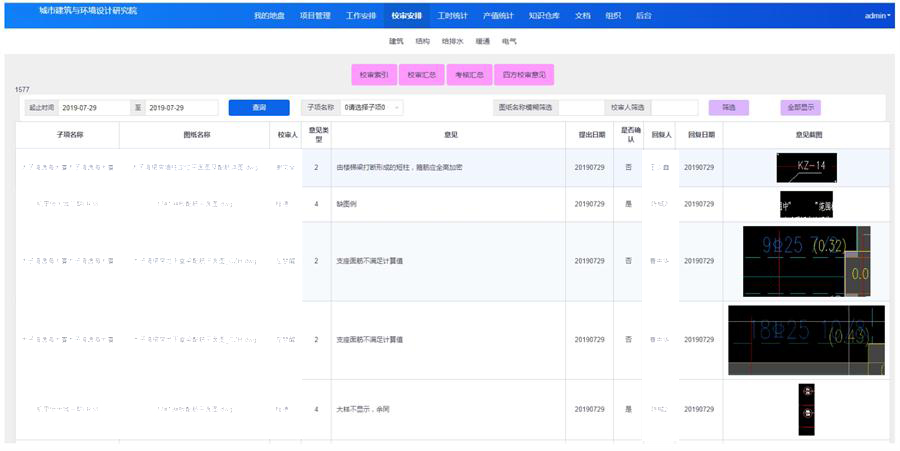Focus the 图纸名称模糊筛选 input box
Viewport: 900px width, 451px height.
584,108
